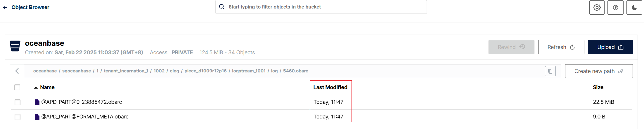
Task: Sort by the Name column arrow
Action: [36, 88]
